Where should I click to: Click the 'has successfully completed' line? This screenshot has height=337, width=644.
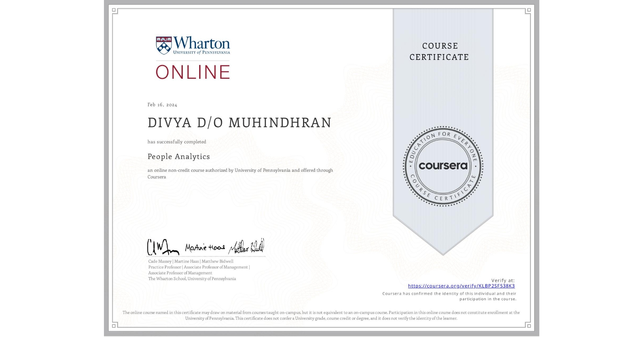(177, 142)
